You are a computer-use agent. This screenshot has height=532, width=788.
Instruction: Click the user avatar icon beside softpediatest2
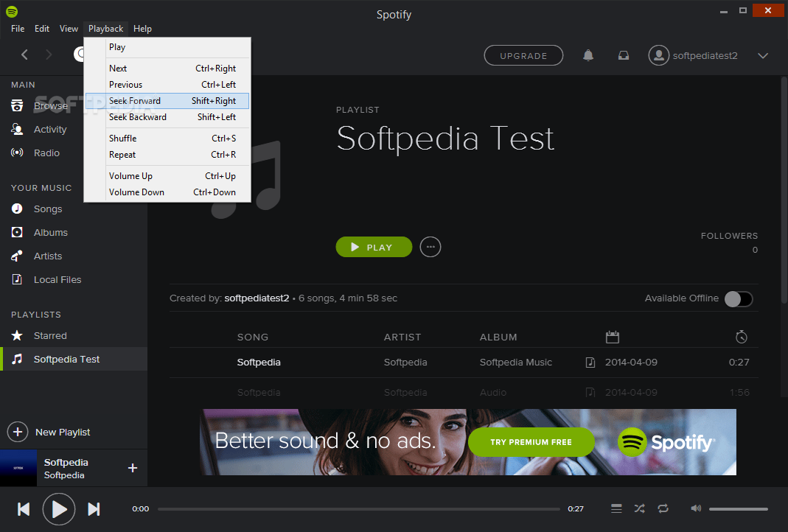(659, 55)
